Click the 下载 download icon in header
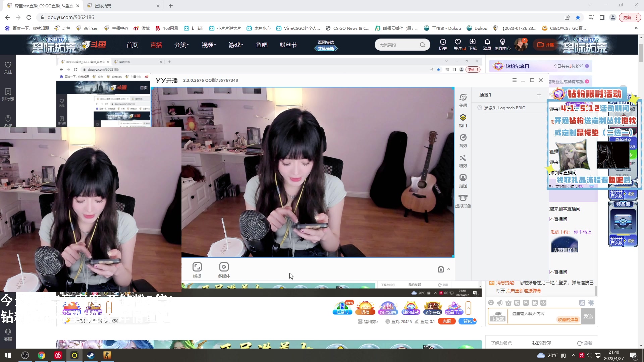Screen dimensions: 644x362 pyautogui.click(x=473, y=44)
